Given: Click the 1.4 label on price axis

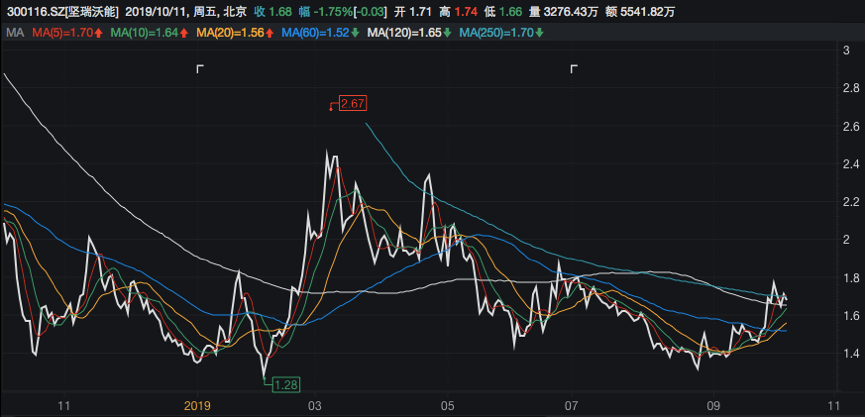Looking at the screenshot, I should (849, 354).
